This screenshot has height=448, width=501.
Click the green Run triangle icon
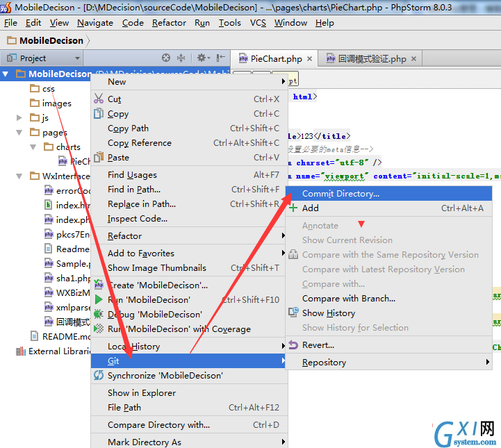pos(99,299)
